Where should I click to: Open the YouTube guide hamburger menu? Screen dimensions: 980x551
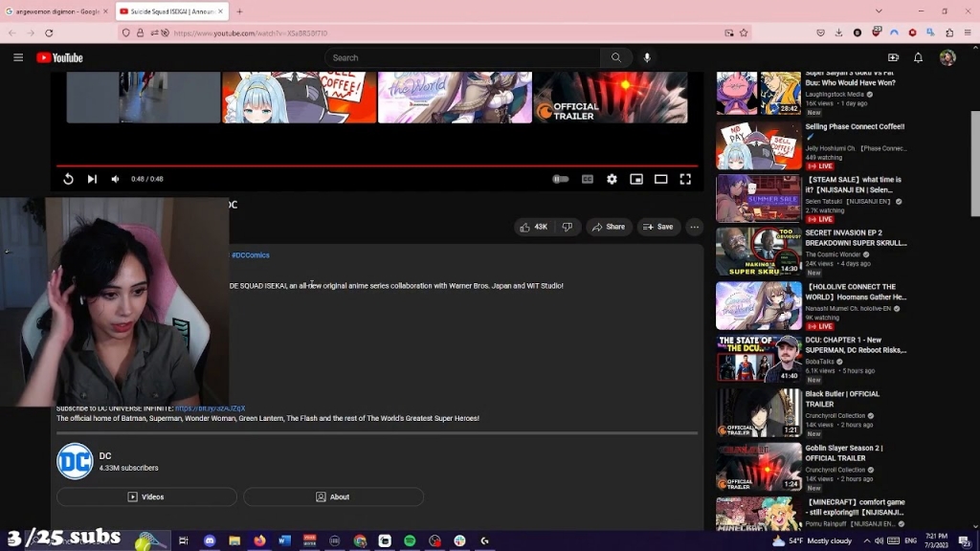coord(18,57)
